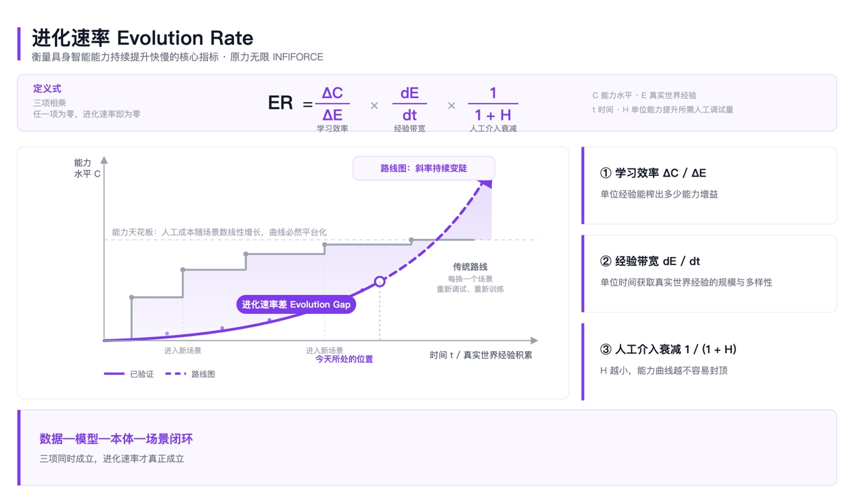Click the 定义式 label in formula panel
The width and height of the screenshot is (858, 504).
pyautogui.click(x=47, y=89)
